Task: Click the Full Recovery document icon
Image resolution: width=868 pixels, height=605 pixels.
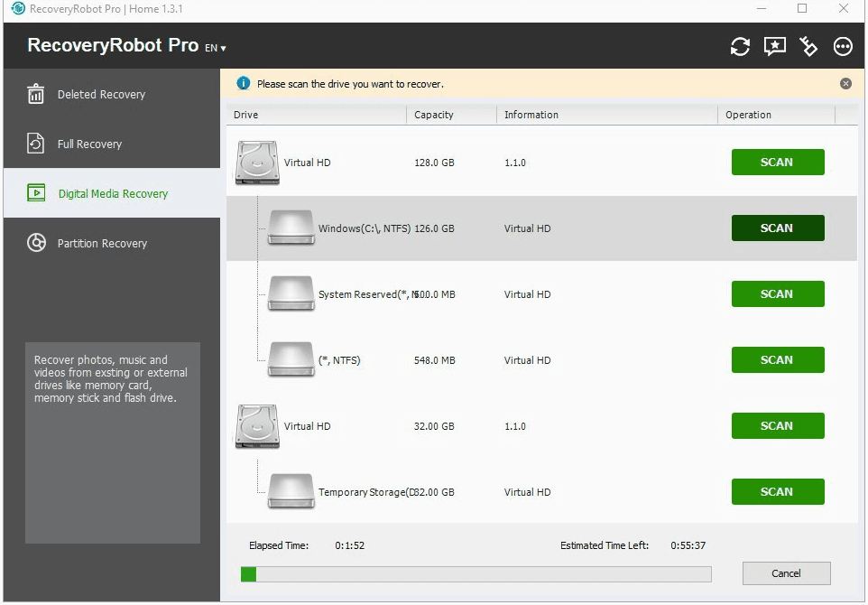Action: [36, 144]
